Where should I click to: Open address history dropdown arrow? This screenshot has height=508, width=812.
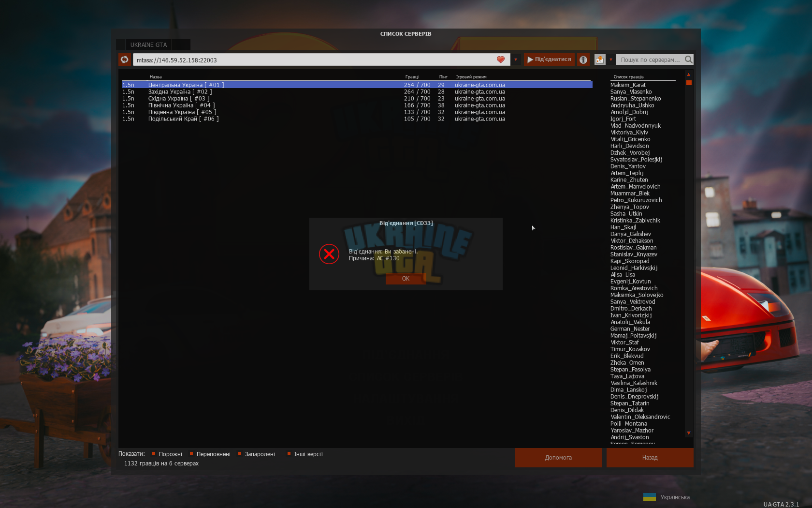point(516,60)
